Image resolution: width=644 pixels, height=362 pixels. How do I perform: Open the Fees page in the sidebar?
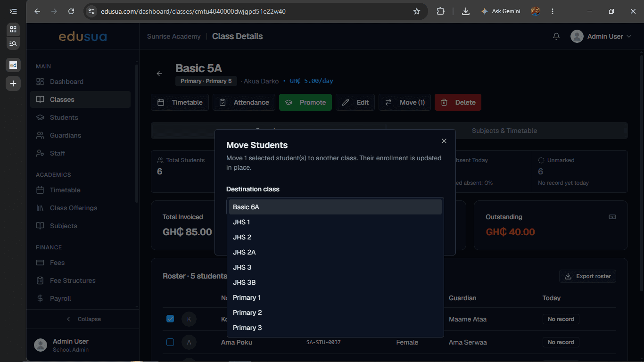80,263
